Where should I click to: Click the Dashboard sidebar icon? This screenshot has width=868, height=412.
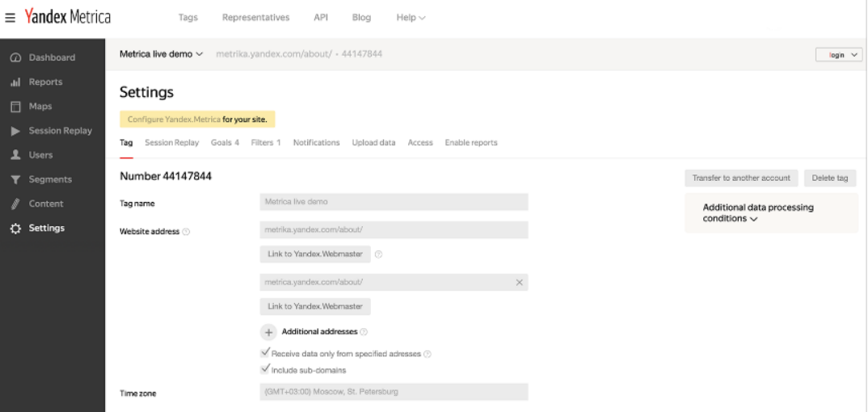(14, 57)
